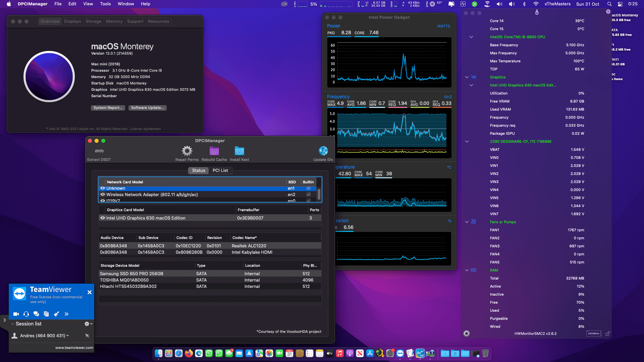Switch to Displays tab in About This Mac
Image resolution: width=644 pixels, height=362 pixels.
coord(72,21)
